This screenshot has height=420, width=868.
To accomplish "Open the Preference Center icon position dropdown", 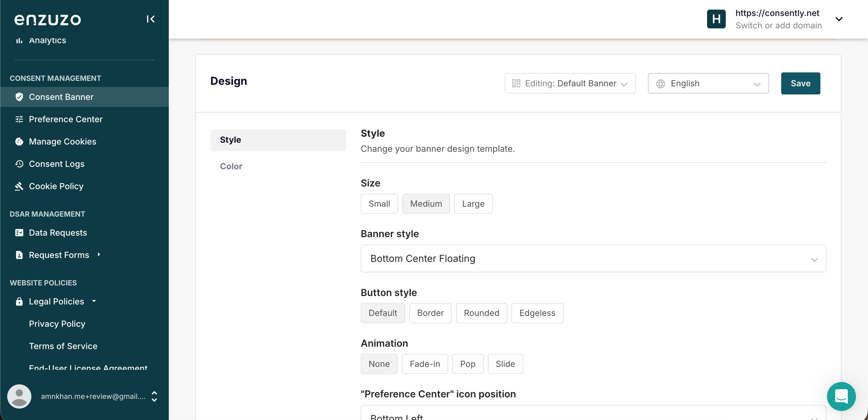I will pos(593,413).
